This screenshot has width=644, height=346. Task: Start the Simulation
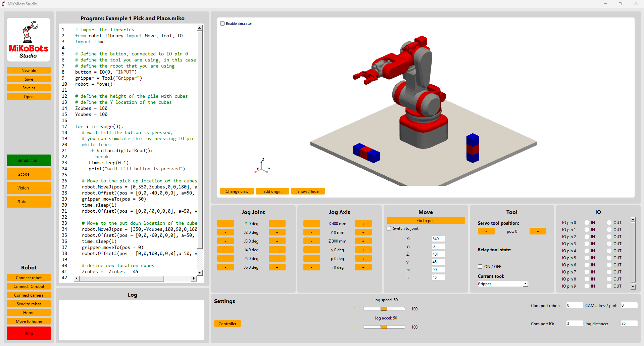pyautogui.click(x=29, y=160)
